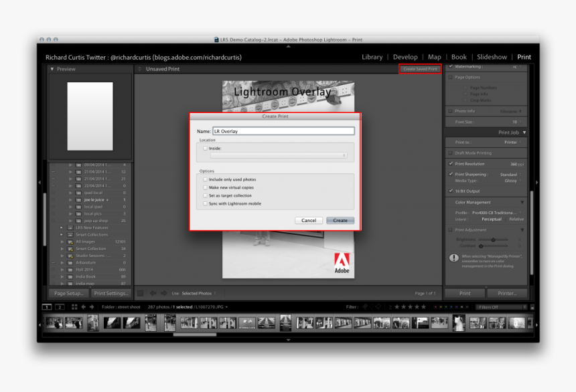Set filter rating to one star
576x392 pixels.
(x=397, y=306)
